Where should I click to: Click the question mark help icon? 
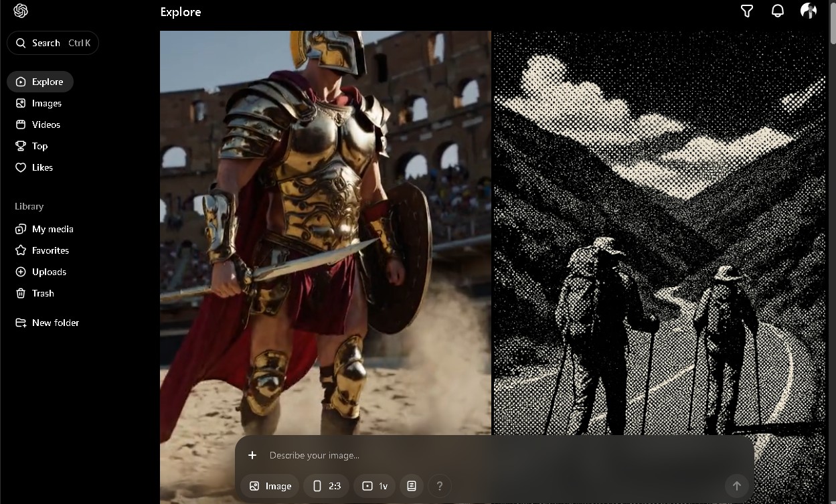[440, 486]
